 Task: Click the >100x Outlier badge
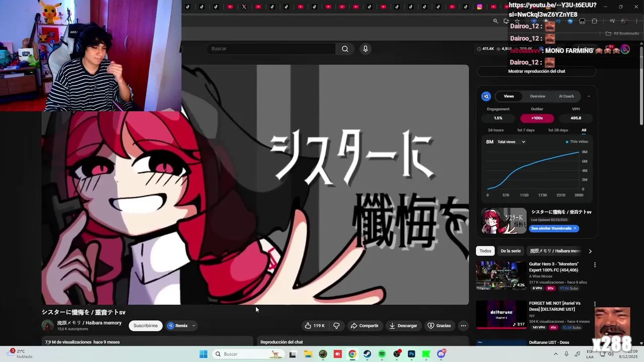537,118
